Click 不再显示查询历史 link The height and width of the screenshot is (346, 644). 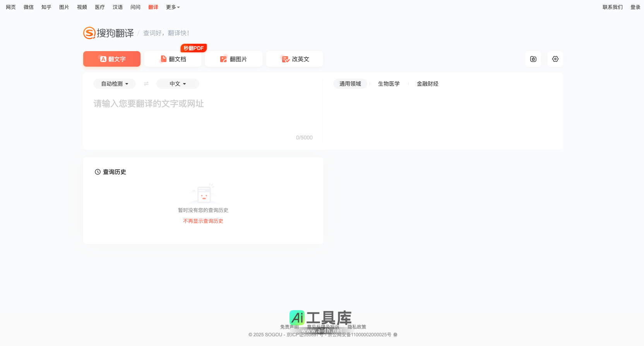(203, 221)
